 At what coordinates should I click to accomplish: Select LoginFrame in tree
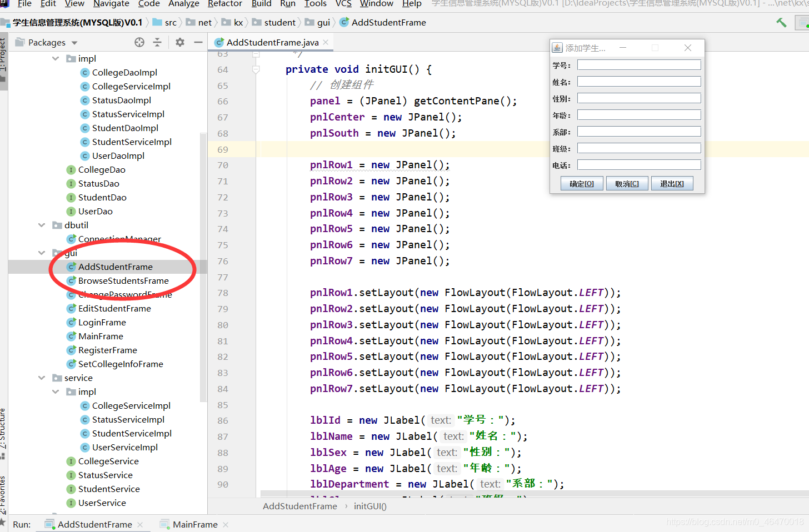tap(102, 322)
